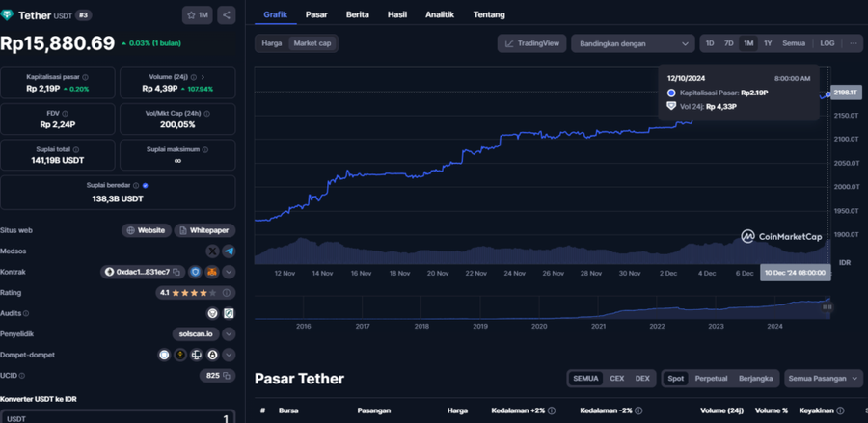The image size is (868, 423).
Task: Filter markets by DEX
Action: (x=642, y=379)
